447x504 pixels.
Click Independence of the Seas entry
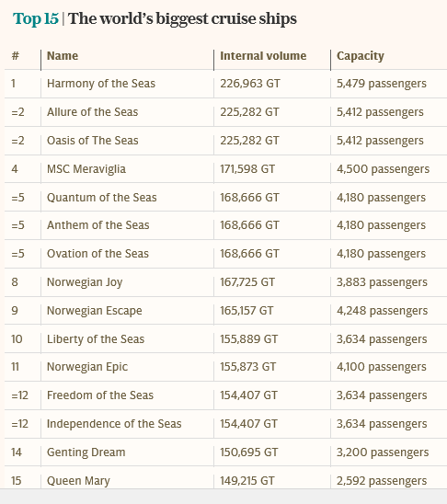pos(114,424)
